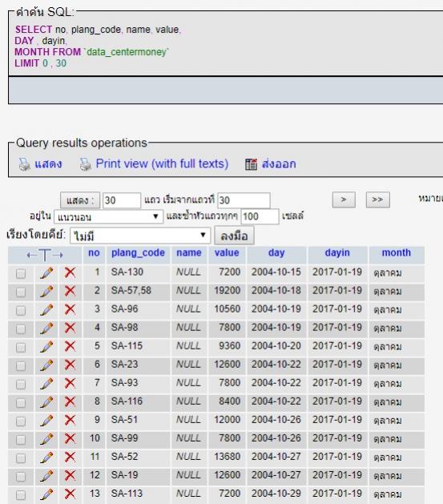Go to next page with > button
The height and width of the screenshot is (504, 443).
(344, 200)
